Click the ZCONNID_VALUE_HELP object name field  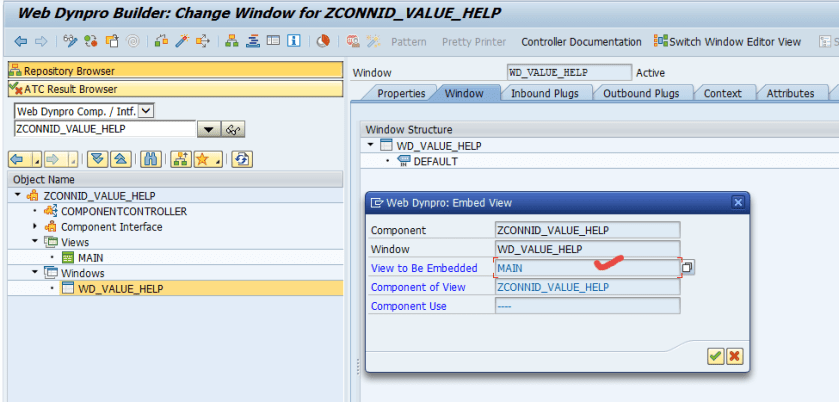pos(105,129)
